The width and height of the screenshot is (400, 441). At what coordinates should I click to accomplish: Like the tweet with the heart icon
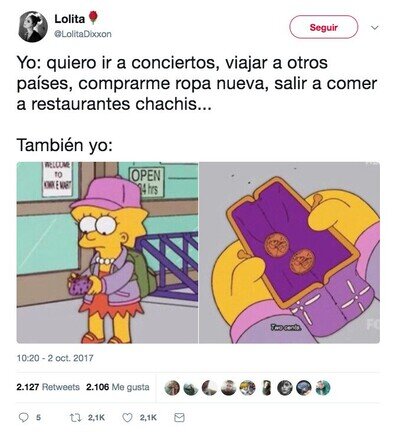point(127,417)
